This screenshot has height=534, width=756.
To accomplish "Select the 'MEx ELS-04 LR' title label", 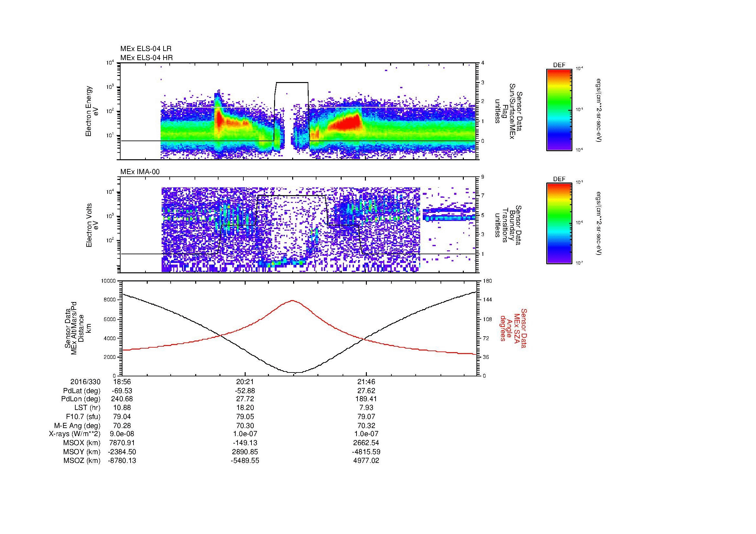I will [146, 49].
